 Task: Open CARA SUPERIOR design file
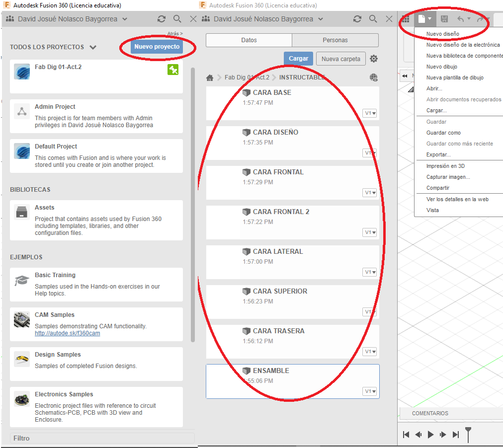(x=293, y=302)
